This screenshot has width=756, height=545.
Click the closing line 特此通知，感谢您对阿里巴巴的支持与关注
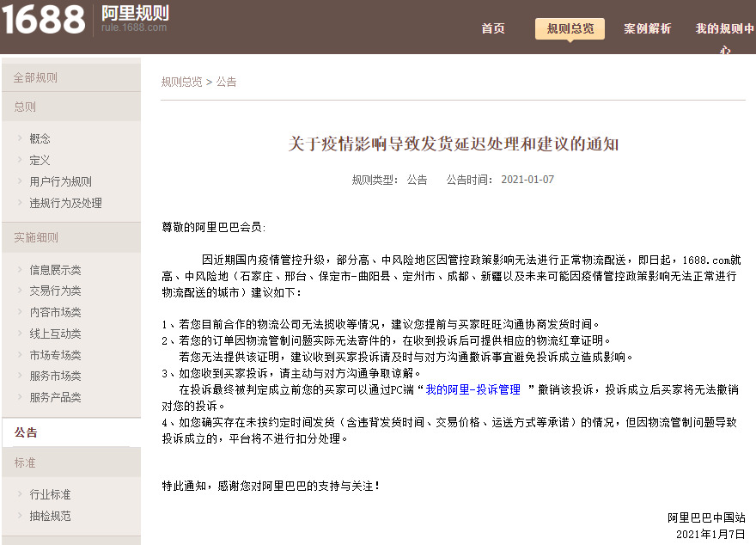(271, 487)
